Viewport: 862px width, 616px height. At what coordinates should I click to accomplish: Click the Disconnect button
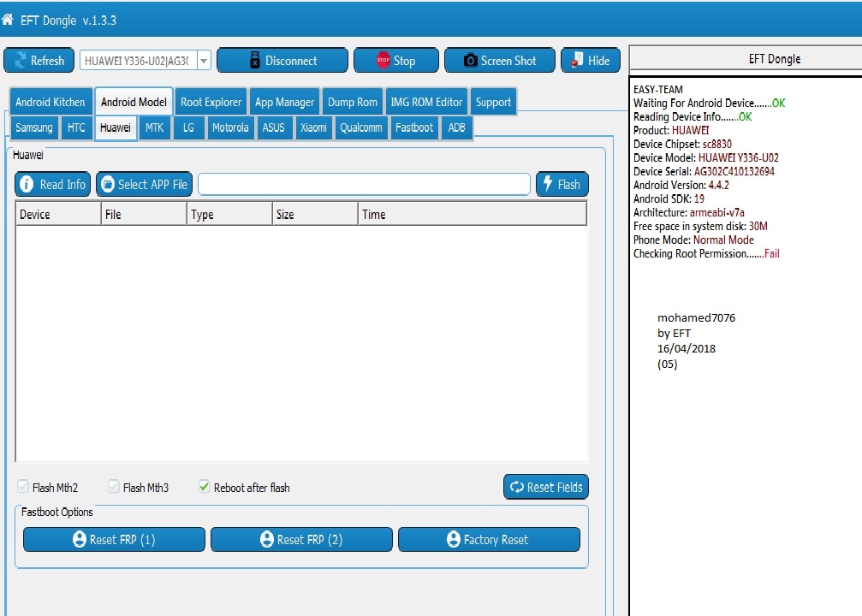(282, 61)
